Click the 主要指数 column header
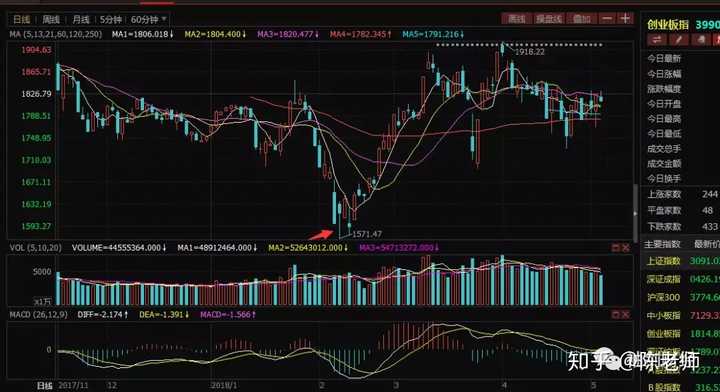 point(662,244)
